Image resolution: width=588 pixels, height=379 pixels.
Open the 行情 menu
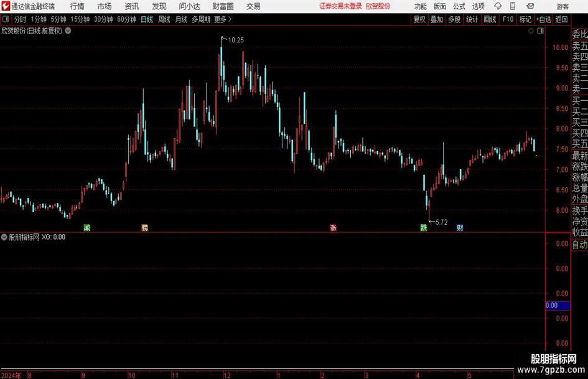pyautogui.click(x=77, y=6)
